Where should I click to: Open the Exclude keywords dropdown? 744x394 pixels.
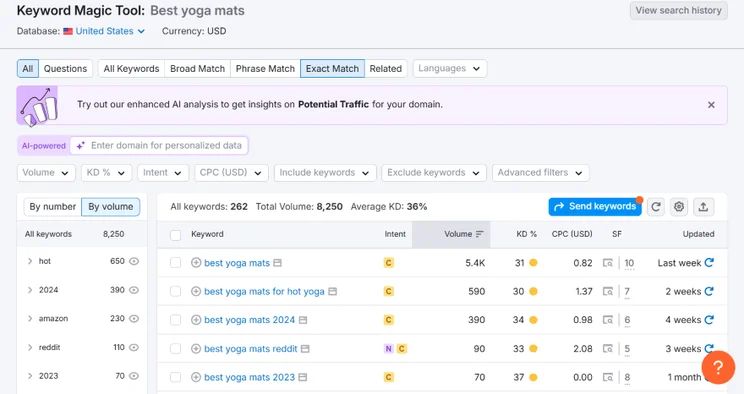click(434, 173)
